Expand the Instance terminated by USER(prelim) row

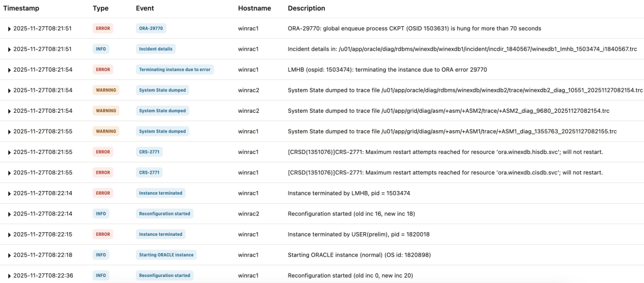(x=9, y=235)
